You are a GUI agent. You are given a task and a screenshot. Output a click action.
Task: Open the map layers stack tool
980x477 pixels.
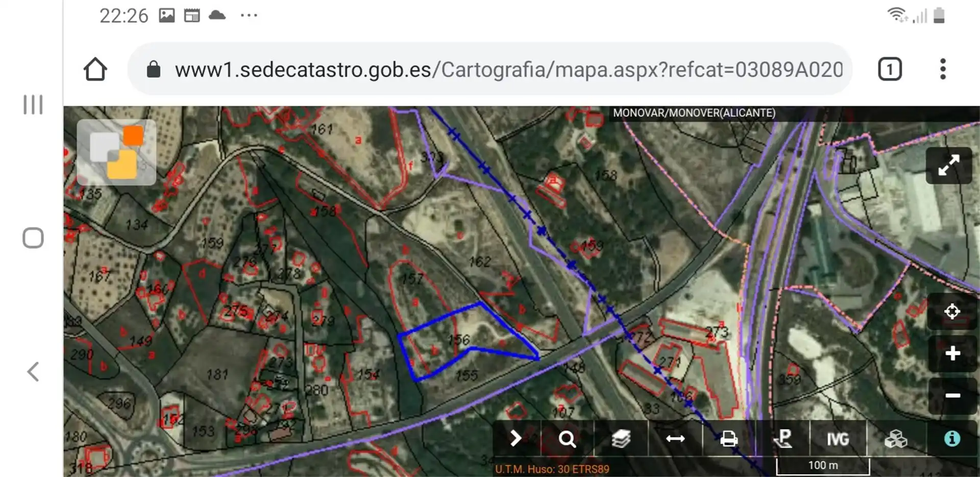(621, 439)
